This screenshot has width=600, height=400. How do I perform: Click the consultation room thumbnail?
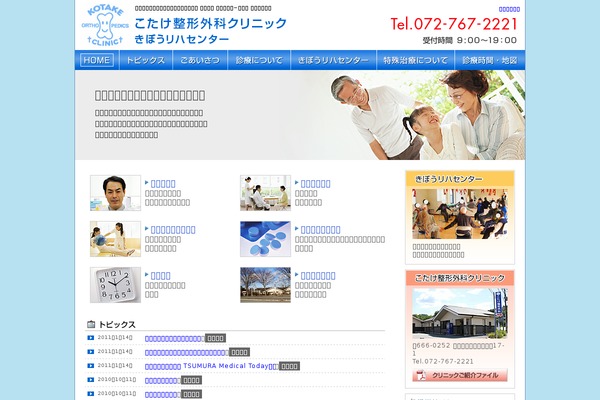point(266,193)
